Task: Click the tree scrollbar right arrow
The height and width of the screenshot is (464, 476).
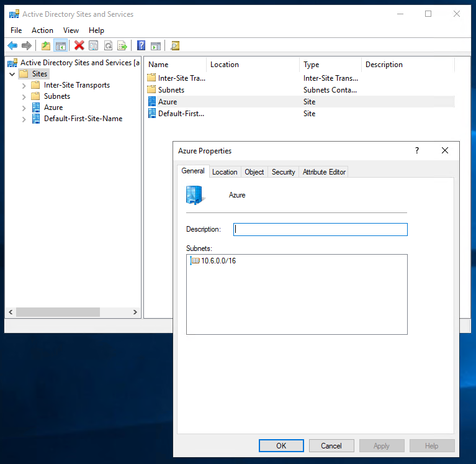Action: coord(135,312)
